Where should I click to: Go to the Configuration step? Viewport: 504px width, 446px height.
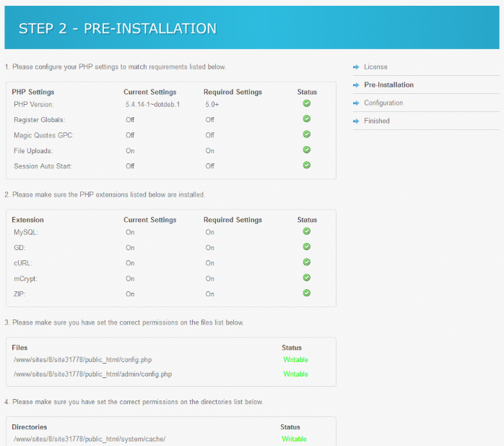[383, 103]
